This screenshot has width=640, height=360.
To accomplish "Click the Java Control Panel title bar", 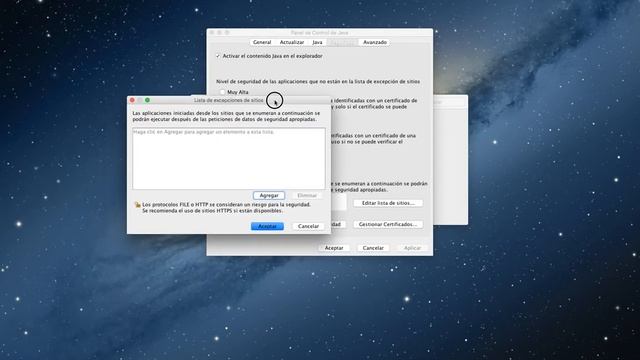I will click(320, 32).
